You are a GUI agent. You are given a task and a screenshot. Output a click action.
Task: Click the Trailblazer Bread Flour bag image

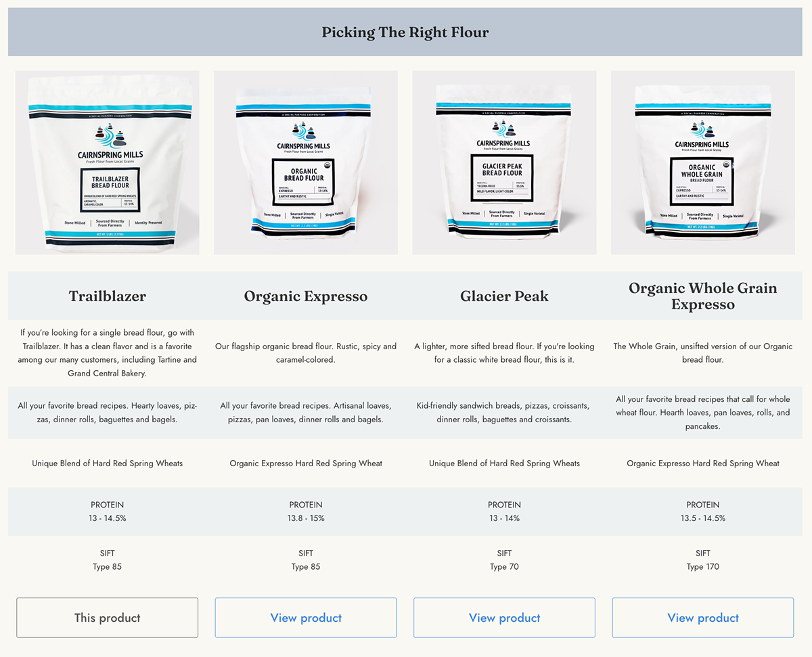[x=107, y=162]
